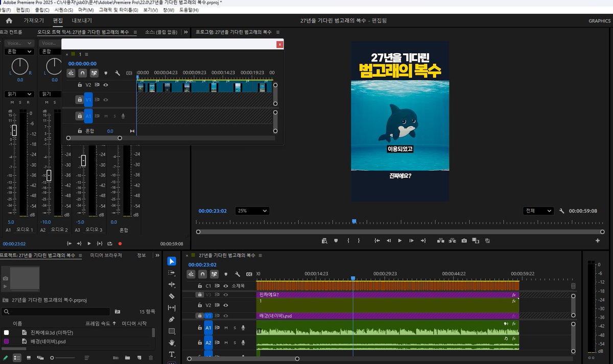
Task: Open wrench settings in floating timeline panel
Action: click(x=117, y=73)
